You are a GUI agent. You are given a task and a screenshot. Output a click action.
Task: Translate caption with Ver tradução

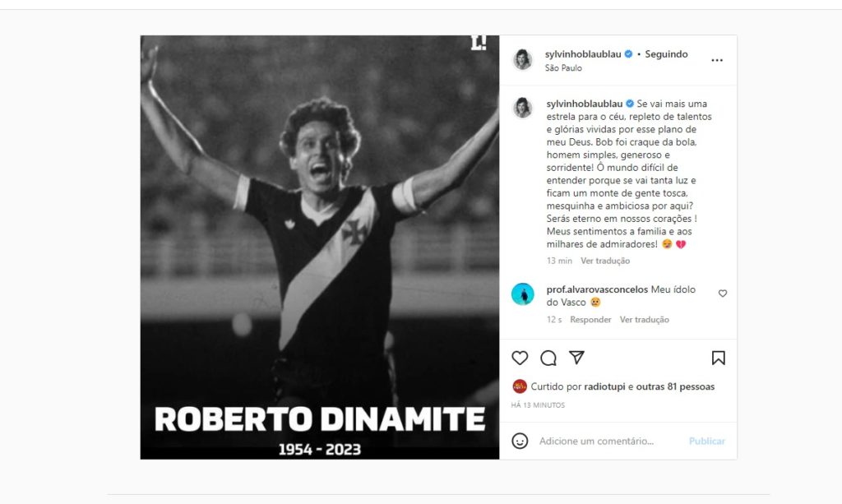point(605,261)
